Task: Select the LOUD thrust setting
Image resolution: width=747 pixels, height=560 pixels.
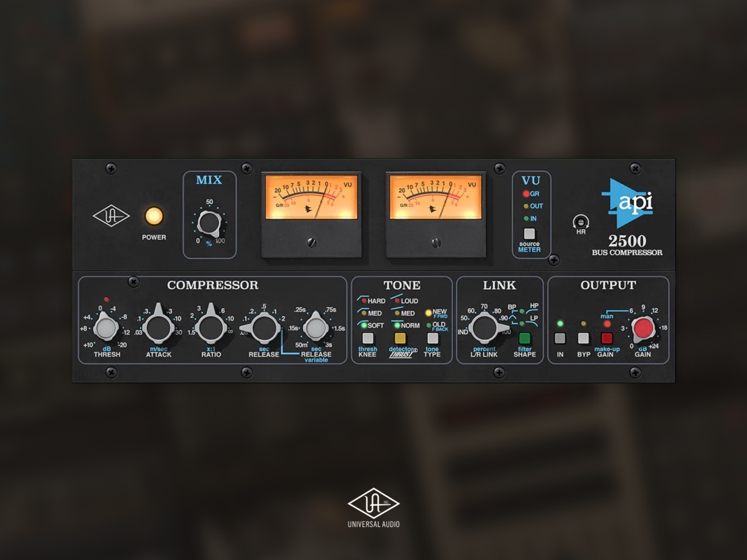Action: click(405, 301)
